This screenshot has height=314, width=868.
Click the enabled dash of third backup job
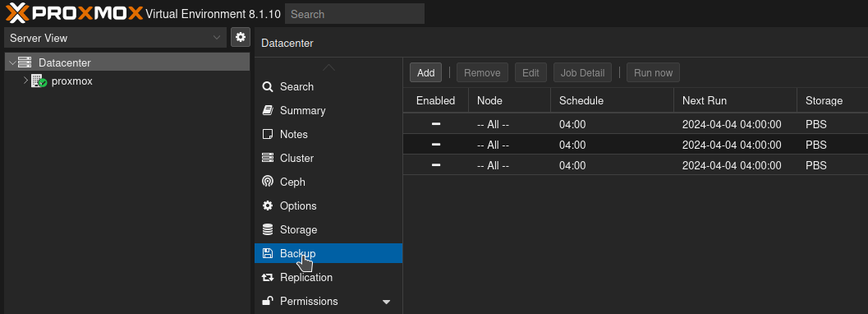[436, 165]
